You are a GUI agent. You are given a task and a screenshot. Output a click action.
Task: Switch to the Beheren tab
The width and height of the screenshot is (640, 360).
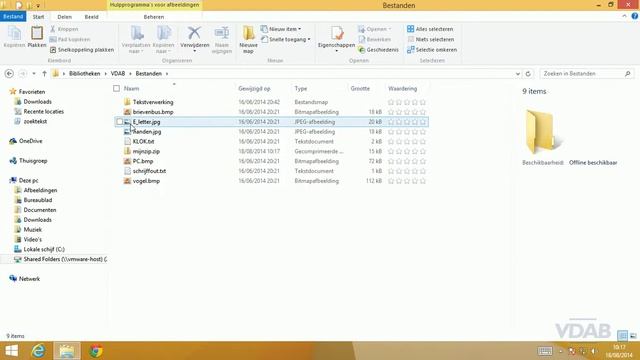tap(154, 17)
